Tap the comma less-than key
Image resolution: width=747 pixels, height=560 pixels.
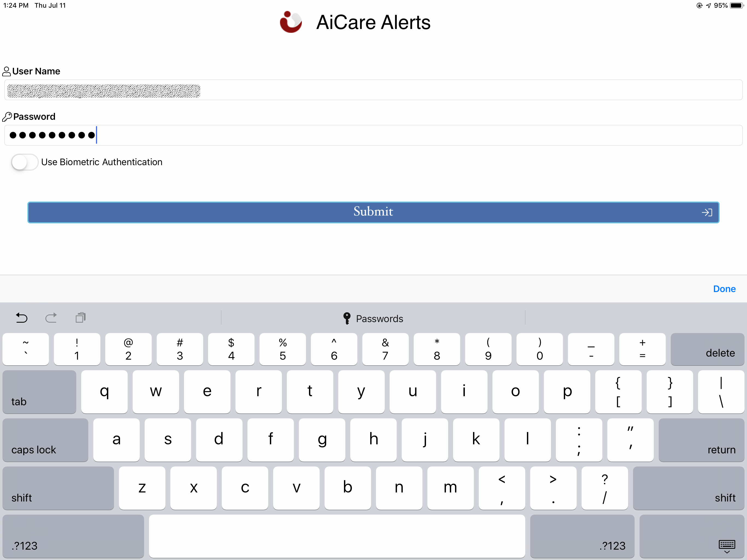(502, 488)
